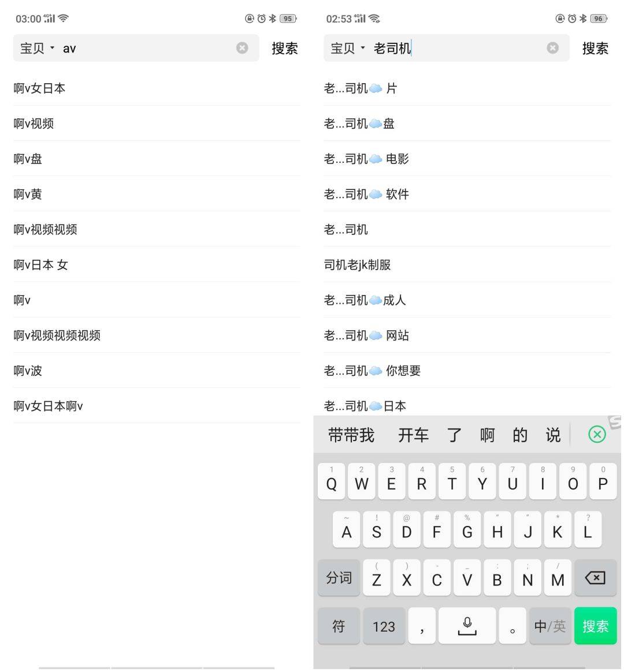Screen dimensions: 624x672
Task: Toggle 中/英 input language key
Action: tap(550, 626)
